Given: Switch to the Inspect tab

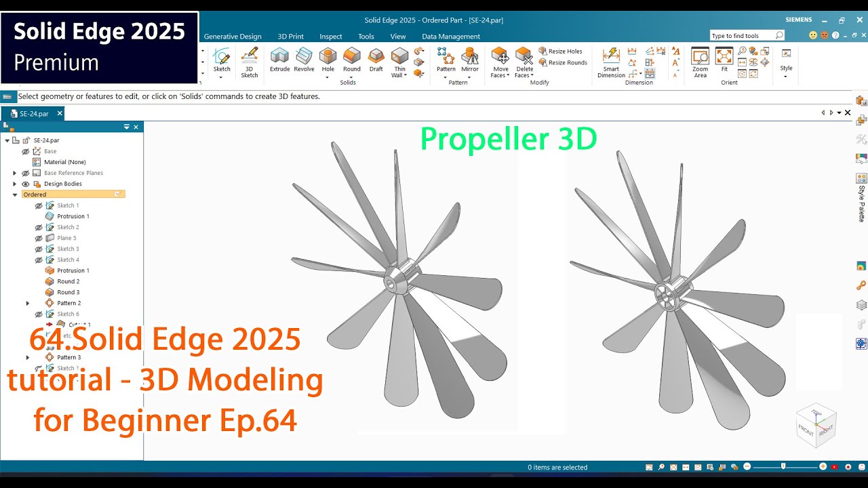Looking at the screenshot, I should click(331, 37).
